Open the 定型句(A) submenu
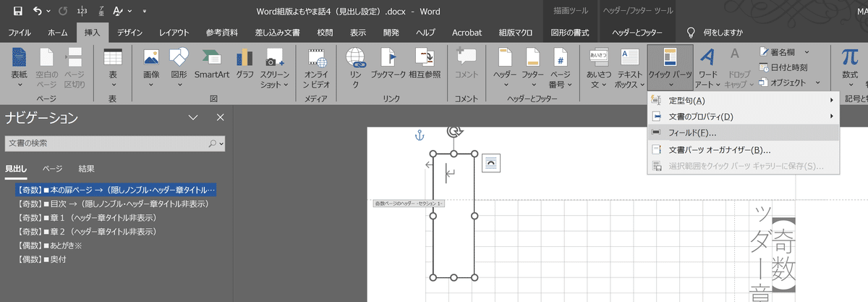This screenshot has width=868, height=302. (743, 100)
